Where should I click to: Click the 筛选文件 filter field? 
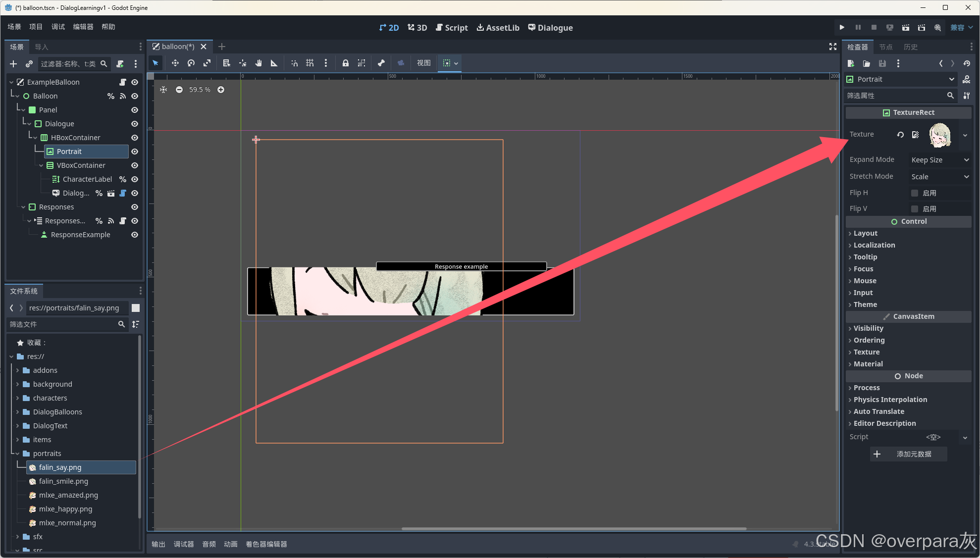pos(67,324)
